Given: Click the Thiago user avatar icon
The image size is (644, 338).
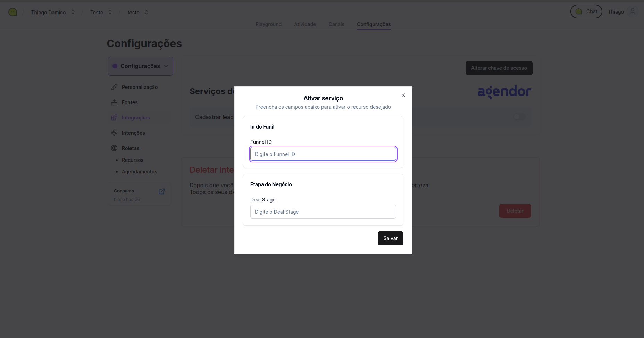Looking at the screenshot, I should [x=633, y=12].
